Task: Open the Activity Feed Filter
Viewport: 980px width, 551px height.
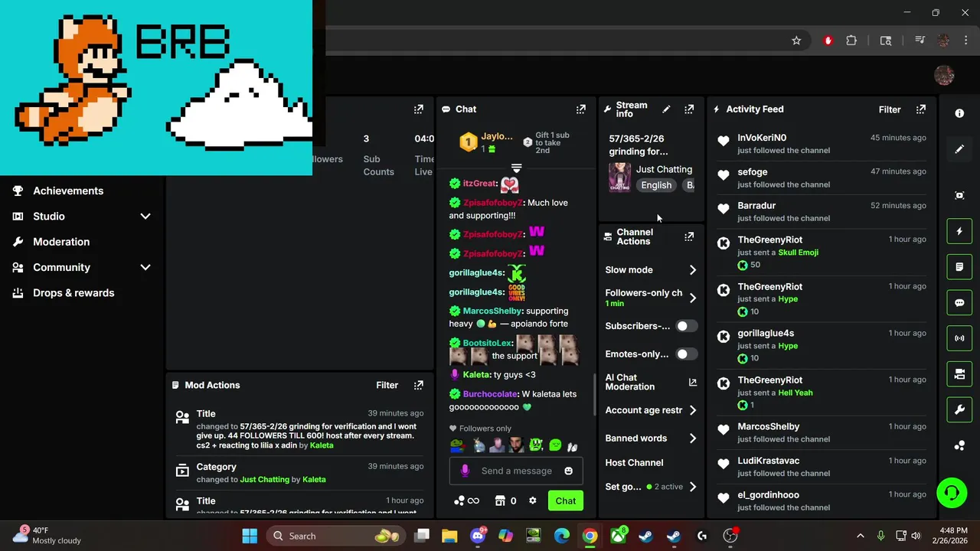Action: pos(890,109)
